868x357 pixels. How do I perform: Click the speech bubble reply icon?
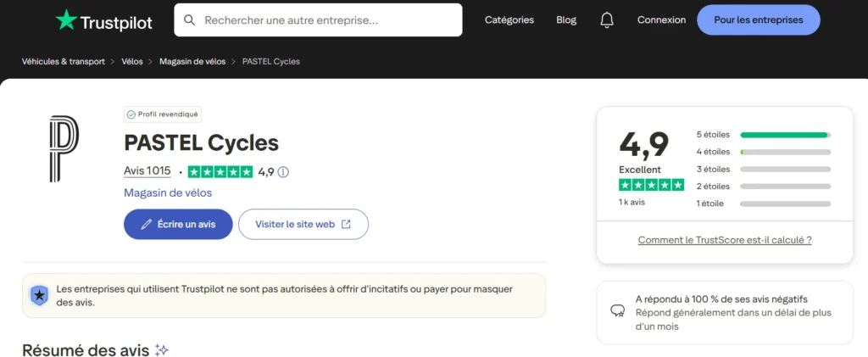pyautogui.click(x=618, y=310)
